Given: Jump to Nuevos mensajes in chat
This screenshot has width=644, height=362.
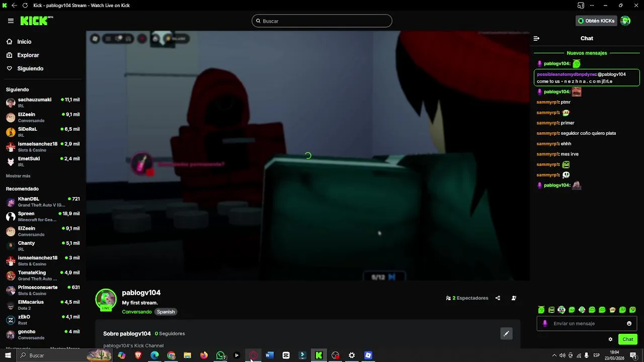Looking at the screenshot, I should pyautogui.click(x=587, y=53).
